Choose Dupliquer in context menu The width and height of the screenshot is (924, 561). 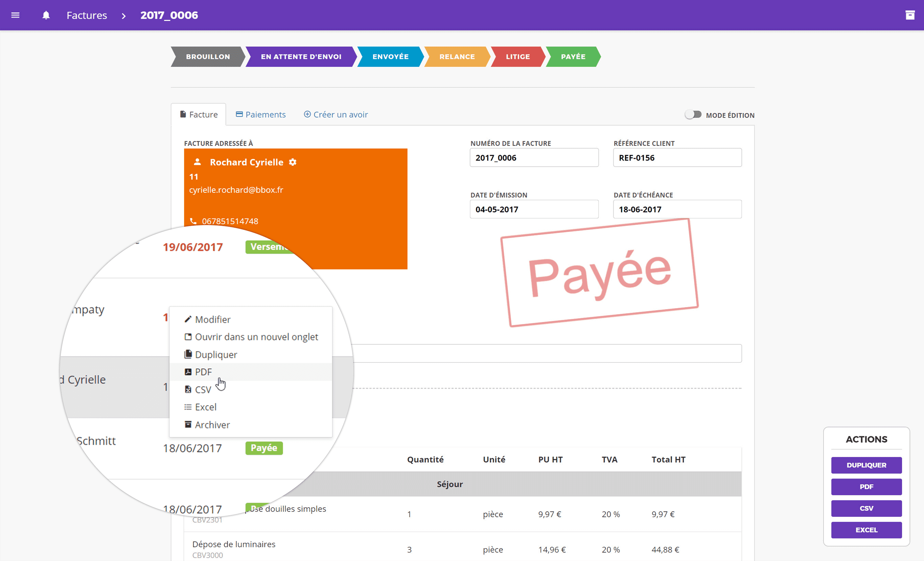[x=251, y=354]
